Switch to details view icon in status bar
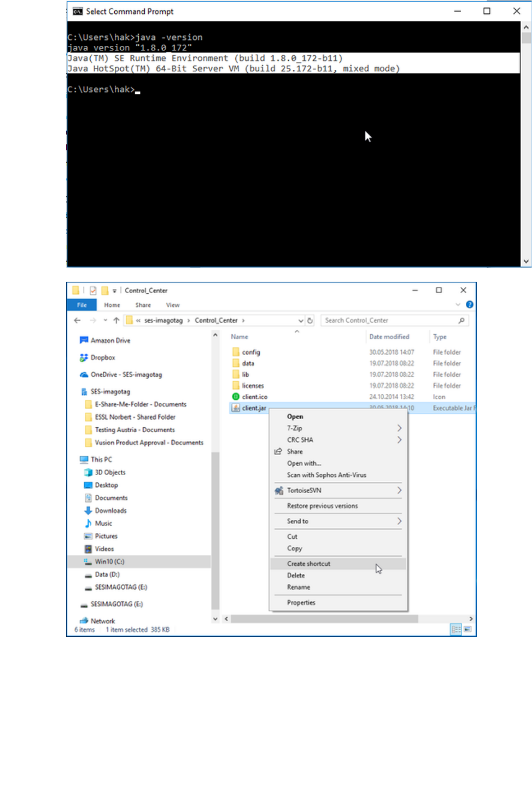The image size is (532, 802). (x=456, y=630)
